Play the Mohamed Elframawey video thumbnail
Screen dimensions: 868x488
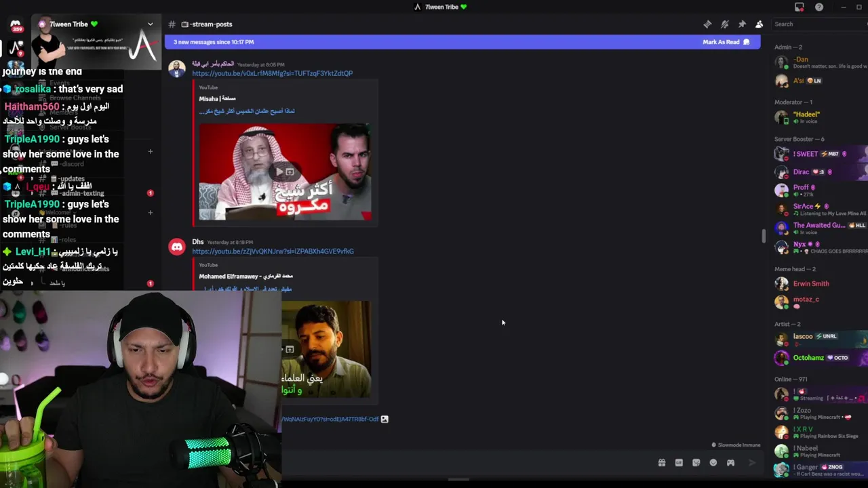click(x=326, y=349)
